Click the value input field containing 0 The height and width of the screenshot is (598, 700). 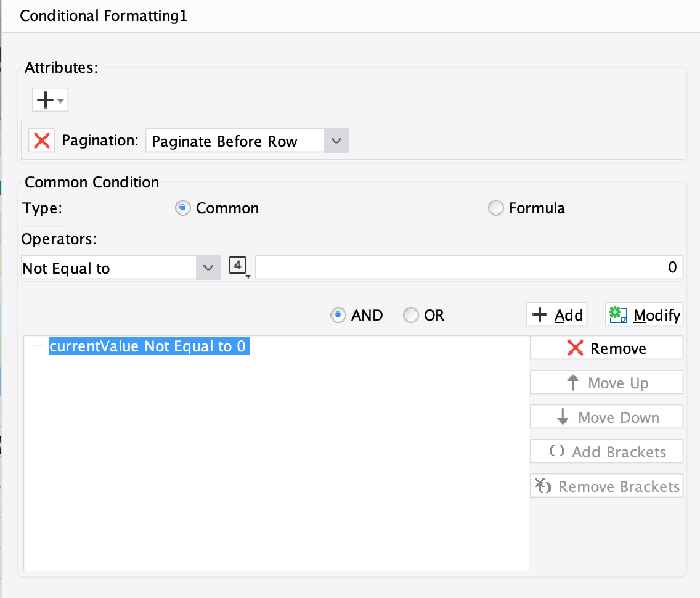click(468, 267)
